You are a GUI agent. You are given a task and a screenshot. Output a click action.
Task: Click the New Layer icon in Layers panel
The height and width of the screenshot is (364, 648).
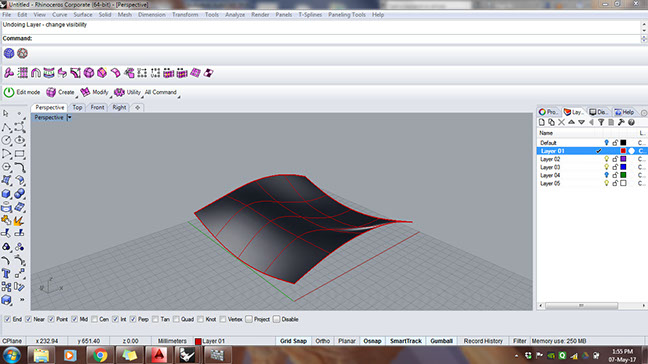tap(542, 122)
